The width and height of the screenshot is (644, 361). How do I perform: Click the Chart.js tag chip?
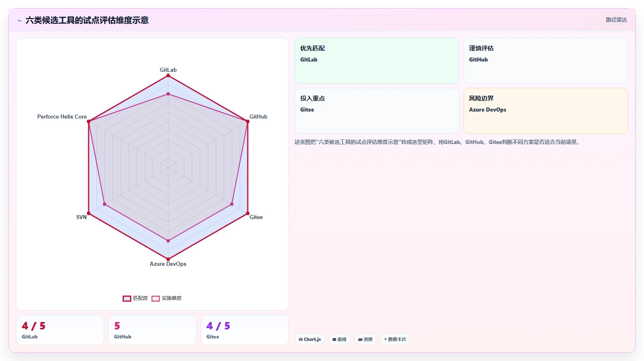tap(310, 339)
